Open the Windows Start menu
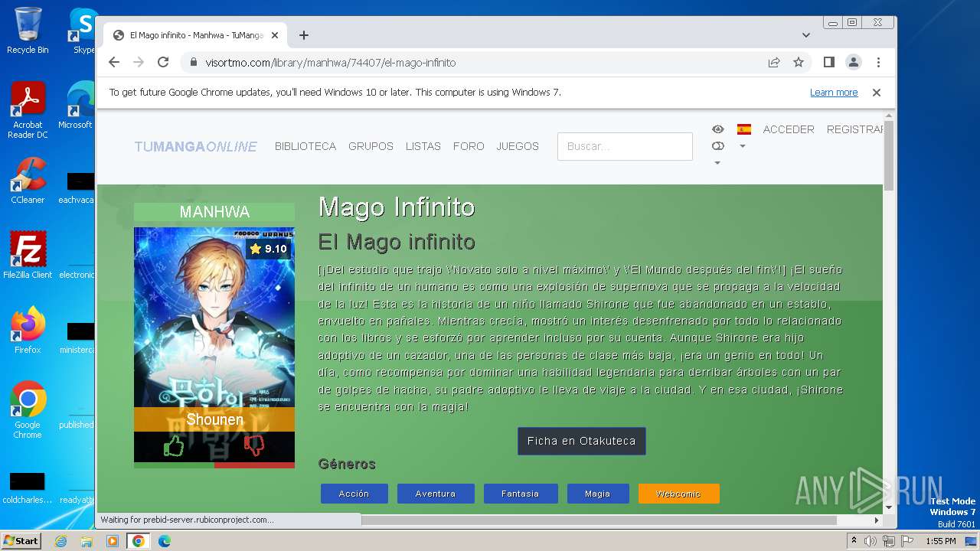 point(21,540)
